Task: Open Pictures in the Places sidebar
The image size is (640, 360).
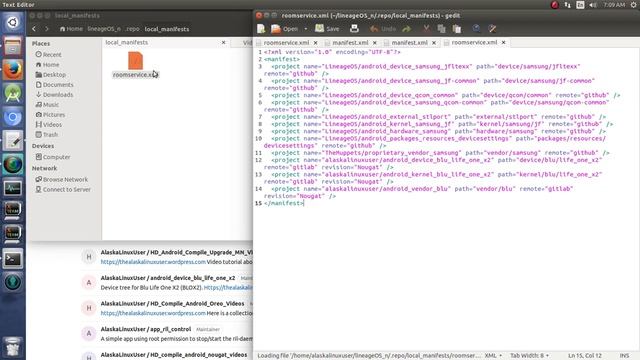Action: click(50, 115)
